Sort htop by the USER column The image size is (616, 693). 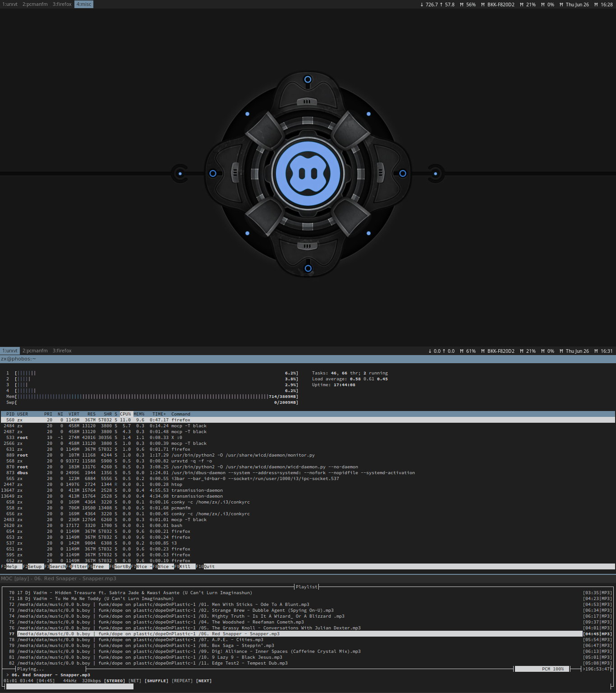tap(23, 414)
